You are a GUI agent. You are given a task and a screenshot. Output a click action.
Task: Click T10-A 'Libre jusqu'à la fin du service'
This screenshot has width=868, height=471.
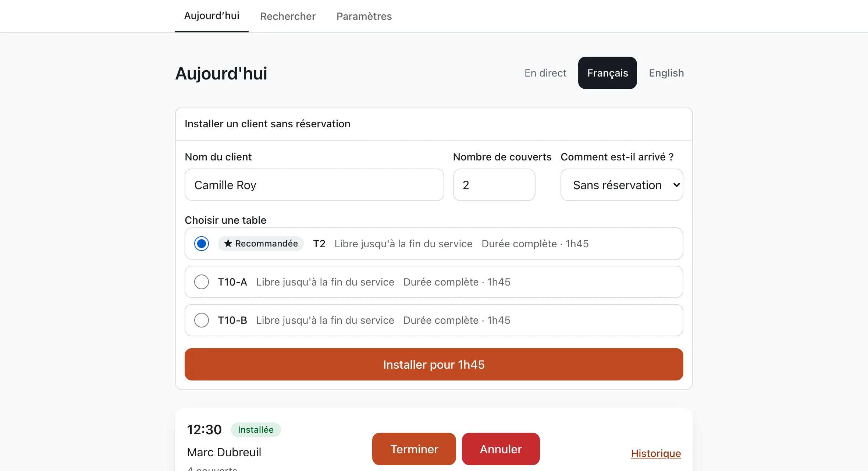[325, 282]
